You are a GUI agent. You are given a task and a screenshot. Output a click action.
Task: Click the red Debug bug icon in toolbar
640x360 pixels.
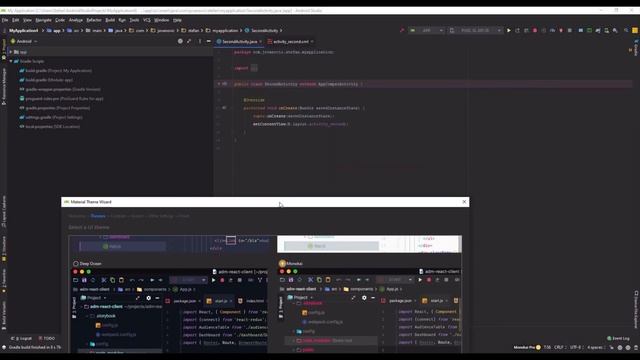click(535, 31)
